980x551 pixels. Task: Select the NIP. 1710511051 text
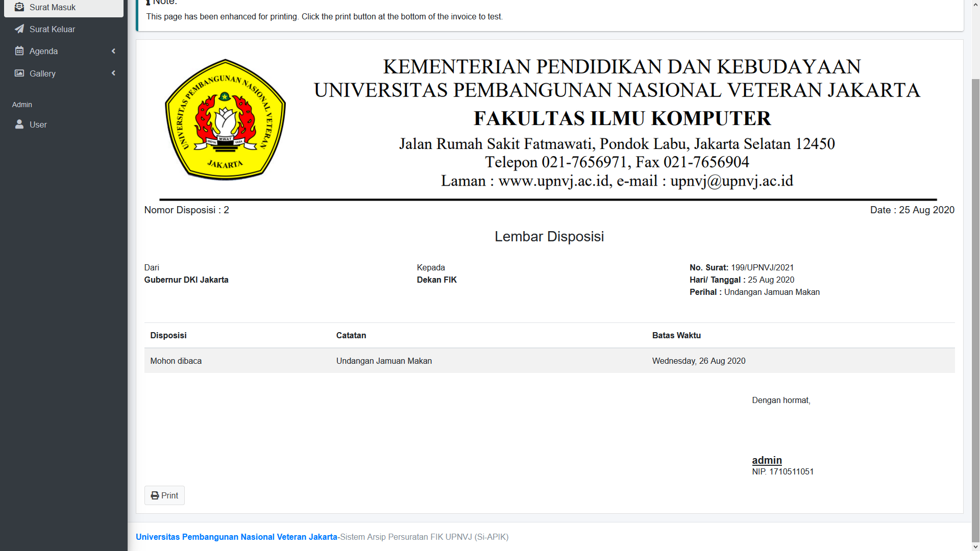(x=782, y=472)
